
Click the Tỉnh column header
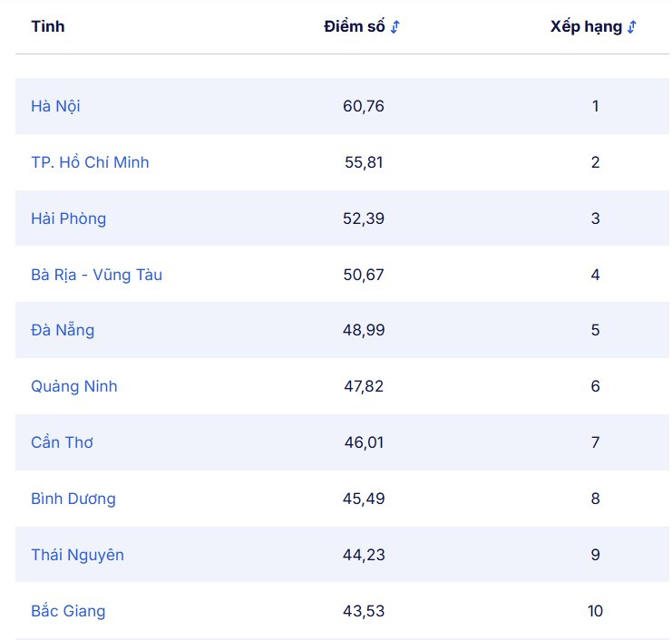point(48,26)
